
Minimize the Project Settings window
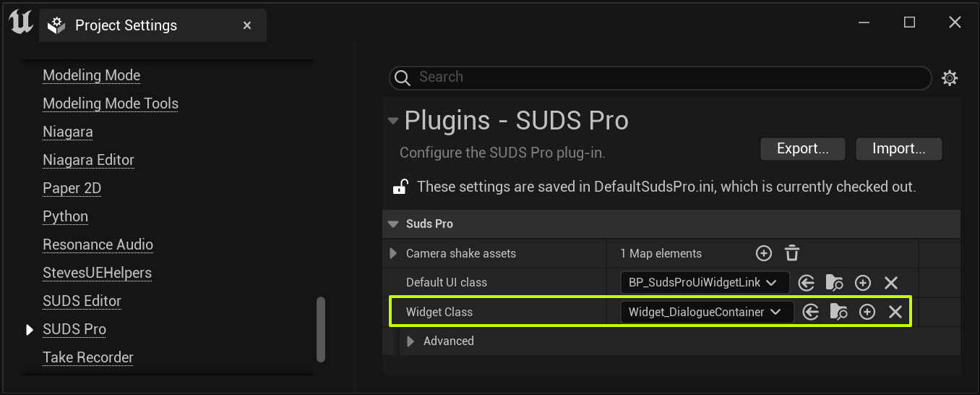pos(864,22)
